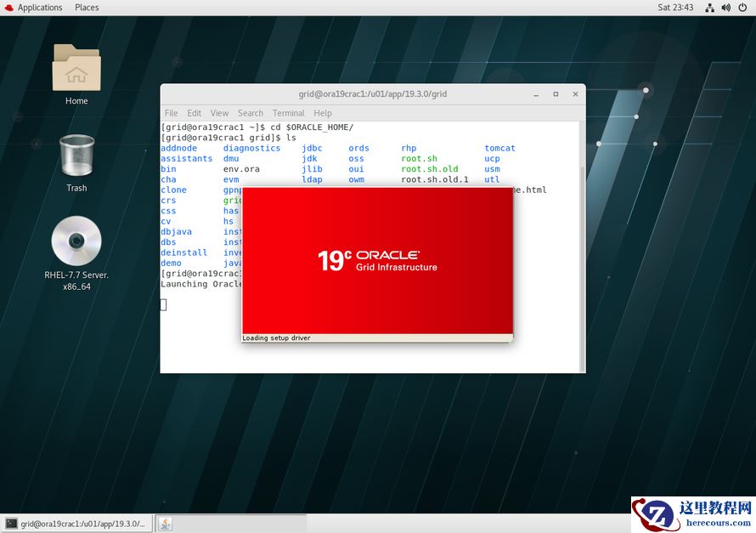Open the Applications menu
The image size is (756, 533).
39,8
